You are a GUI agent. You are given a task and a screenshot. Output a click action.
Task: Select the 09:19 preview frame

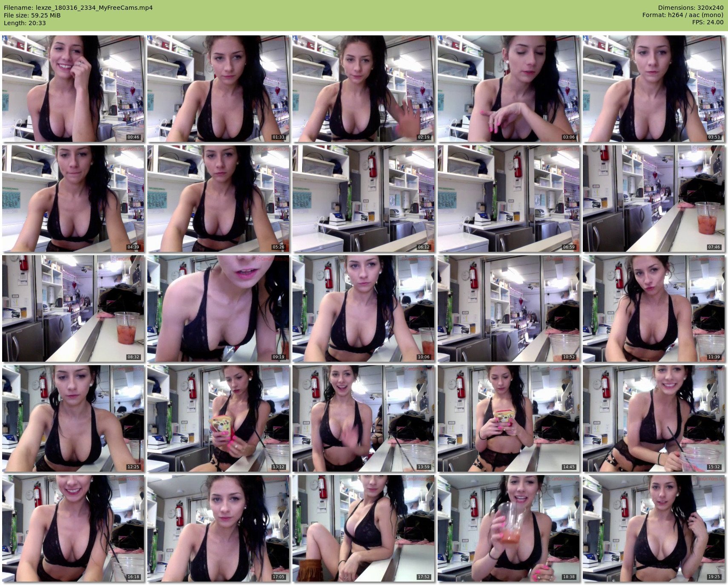[218, 308]
